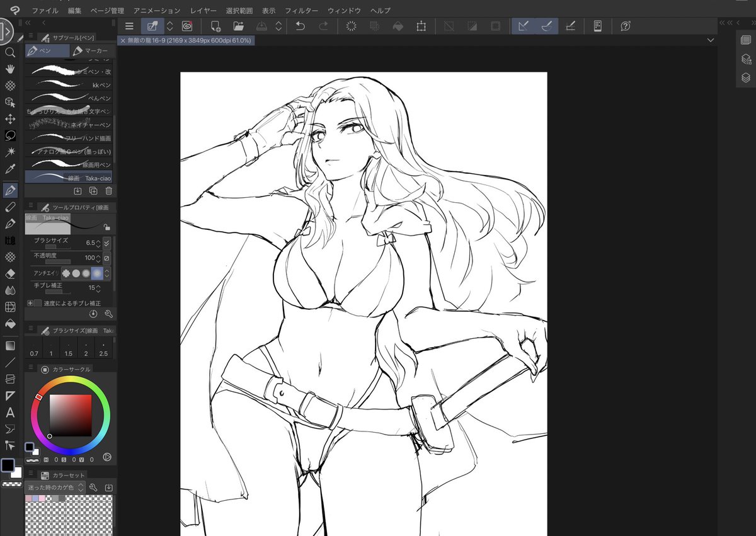Select the 2.5 brush size preset

[103, 353]
